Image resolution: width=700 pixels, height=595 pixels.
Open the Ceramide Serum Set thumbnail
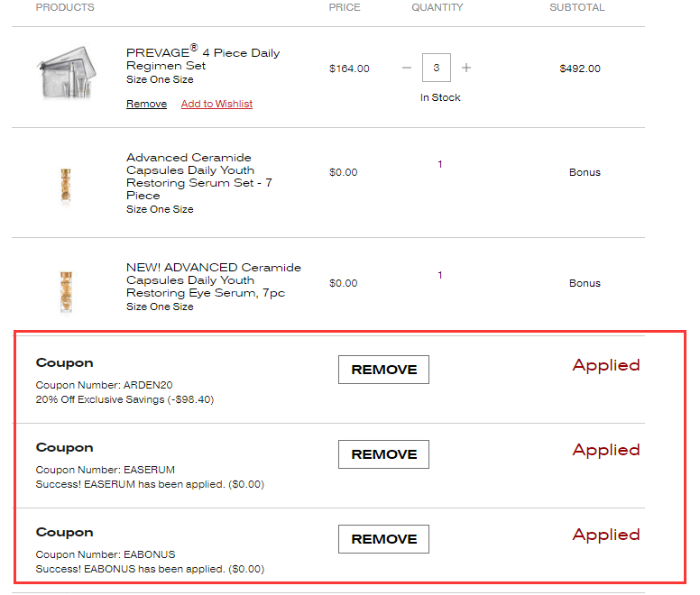pyautogui.click(x=65, y=185)
